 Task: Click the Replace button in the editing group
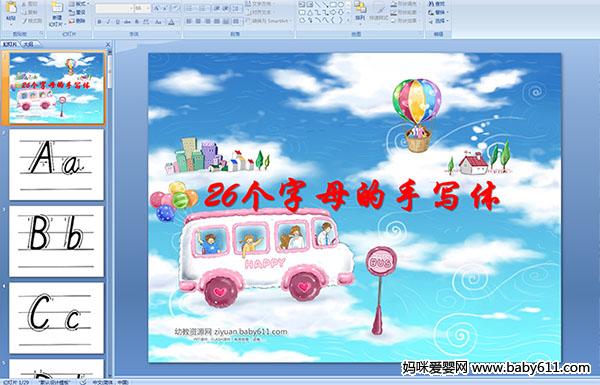437,12
